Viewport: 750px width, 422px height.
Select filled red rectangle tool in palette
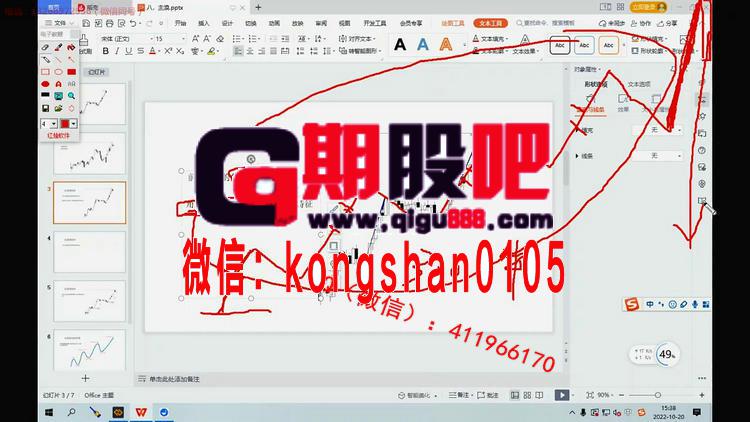(71, 72)
